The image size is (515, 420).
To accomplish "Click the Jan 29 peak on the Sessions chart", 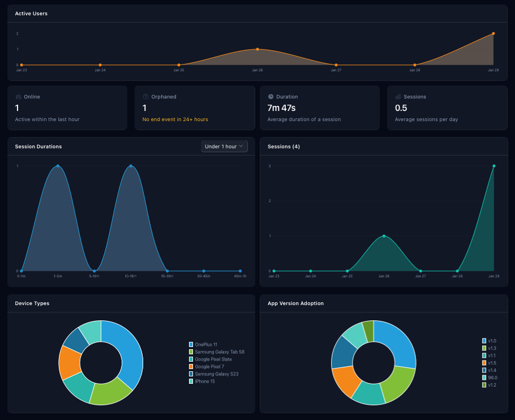I will (495, 166).
